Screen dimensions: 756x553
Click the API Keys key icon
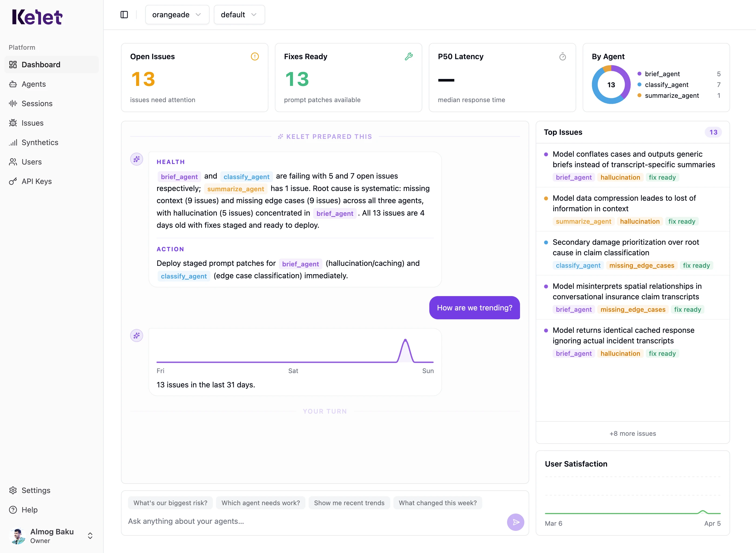pyautogui.click(x=13, y=181)
